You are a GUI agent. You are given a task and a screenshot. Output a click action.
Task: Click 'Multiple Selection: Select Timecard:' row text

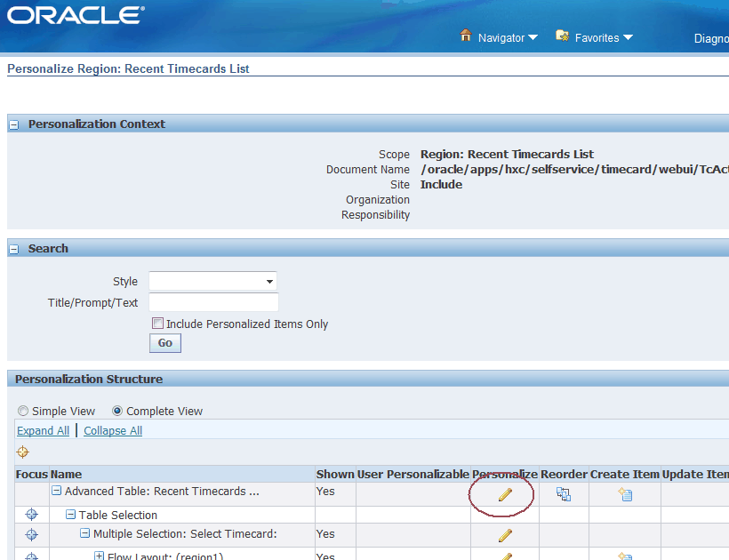[x=185, y=534]
